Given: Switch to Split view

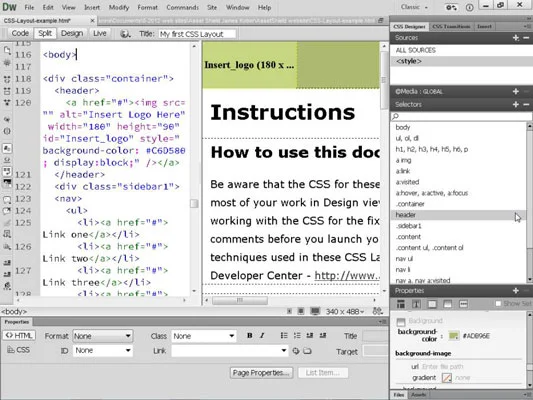Looking at the screenshot, I should tap(45, 33).
